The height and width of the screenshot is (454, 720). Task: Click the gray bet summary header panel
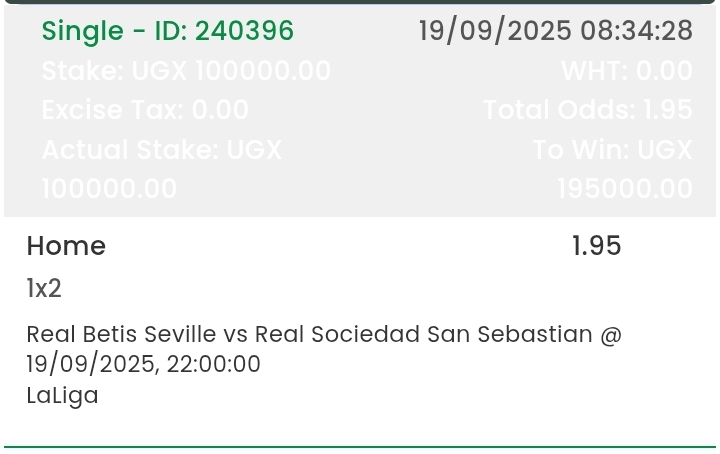tap(360, 110)
